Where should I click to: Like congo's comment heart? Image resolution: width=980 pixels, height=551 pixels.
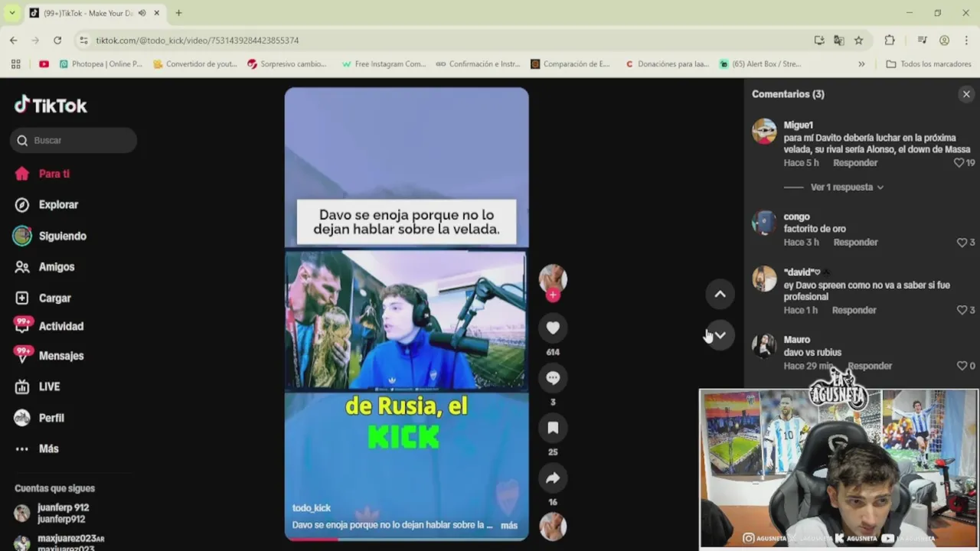[962, 243]
